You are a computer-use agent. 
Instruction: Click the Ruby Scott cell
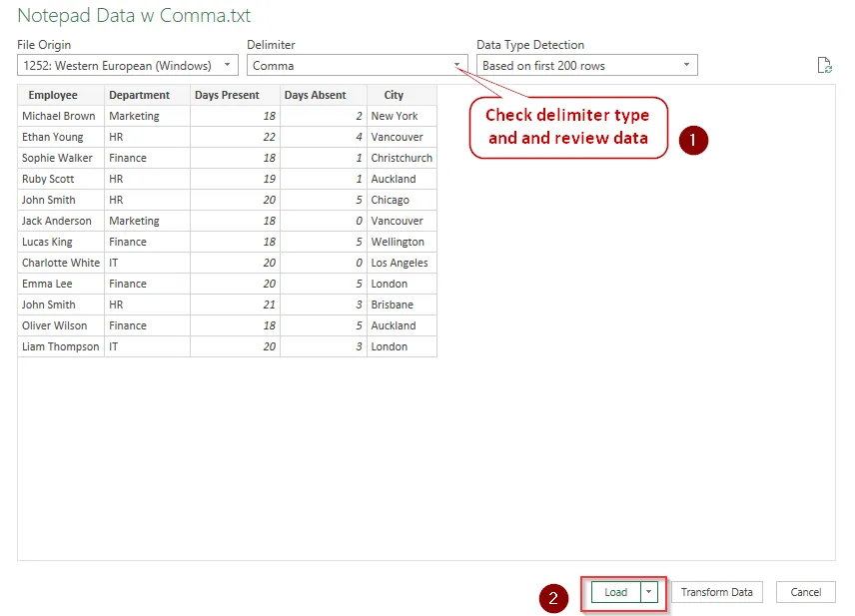coord(61,179)
